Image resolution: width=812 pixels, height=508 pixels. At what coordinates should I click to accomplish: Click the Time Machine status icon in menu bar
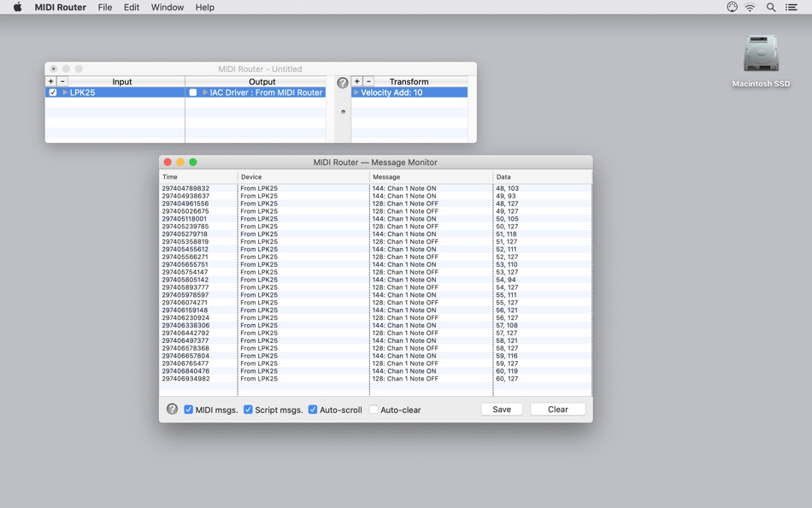[732, 7]
